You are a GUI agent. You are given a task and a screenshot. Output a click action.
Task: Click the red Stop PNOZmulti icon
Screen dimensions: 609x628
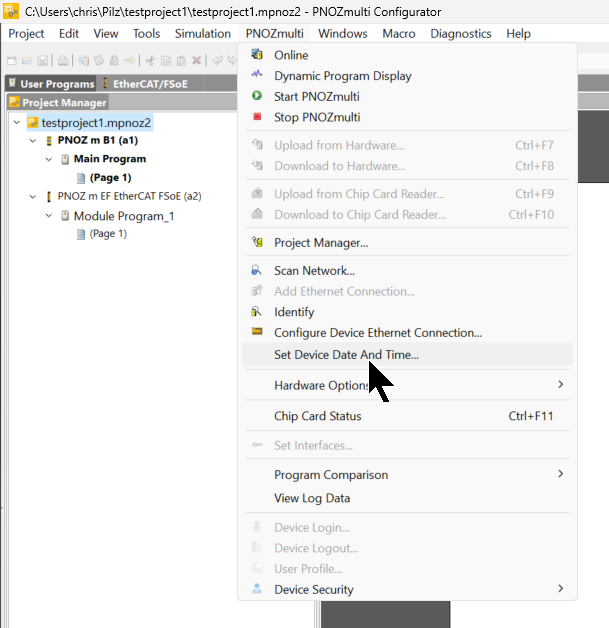257,117
